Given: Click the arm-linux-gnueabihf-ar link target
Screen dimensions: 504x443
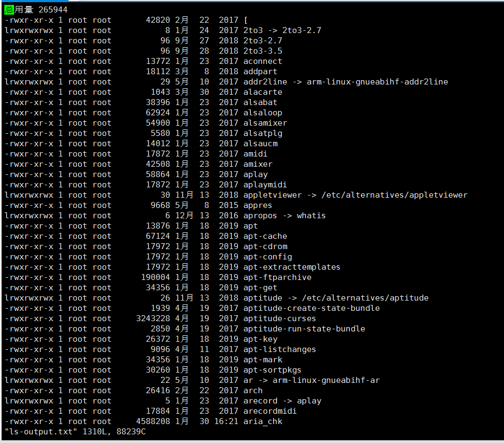Looking at the screenshot, I should pyautogui.click(x=326, y=380).
